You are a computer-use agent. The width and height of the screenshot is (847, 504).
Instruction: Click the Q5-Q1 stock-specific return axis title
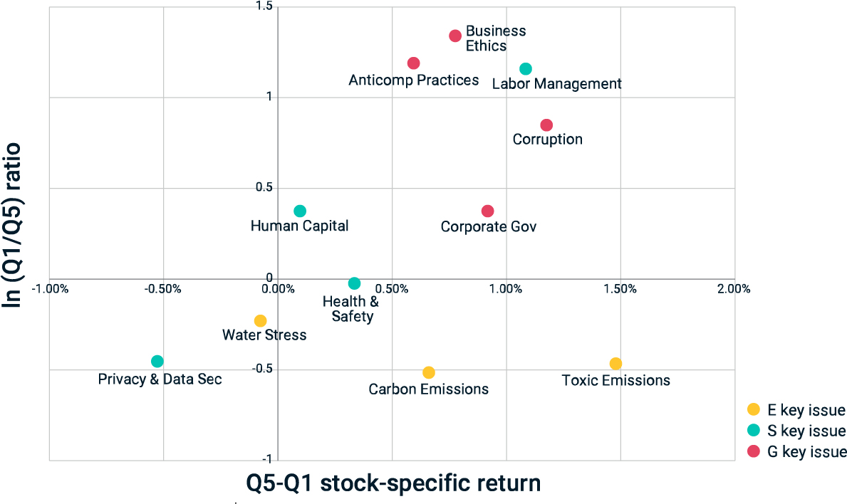click(x=393, y=483)
